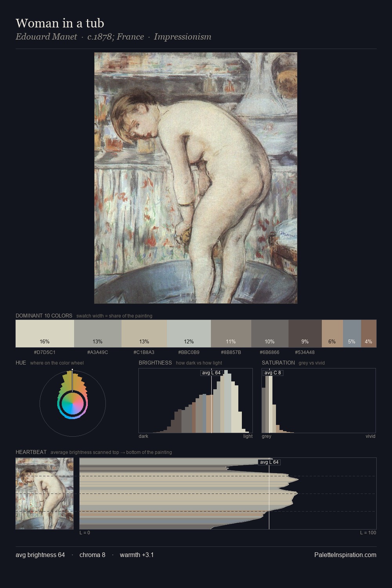
Task: Click the hex code #534A48
Action: click(305, 352)
